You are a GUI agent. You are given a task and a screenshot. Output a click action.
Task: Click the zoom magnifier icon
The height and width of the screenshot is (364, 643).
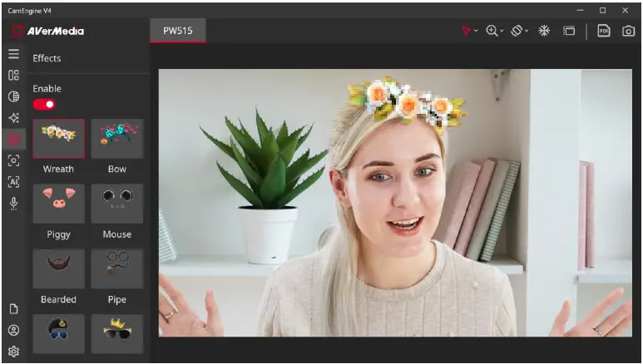pyautogui.click(x=492, y=31)
